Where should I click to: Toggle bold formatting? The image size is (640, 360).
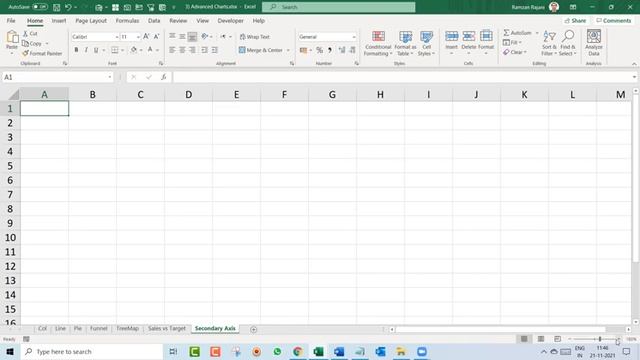pos(76,50)
